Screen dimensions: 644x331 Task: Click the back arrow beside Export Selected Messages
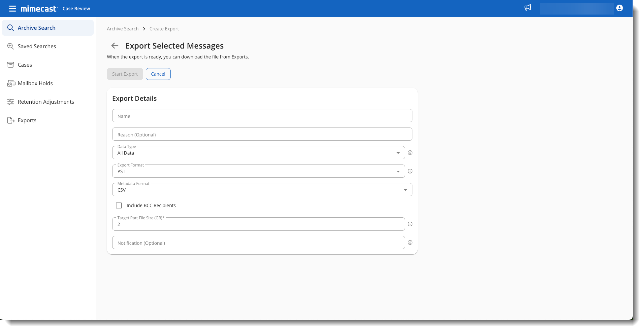pos(115,46)
